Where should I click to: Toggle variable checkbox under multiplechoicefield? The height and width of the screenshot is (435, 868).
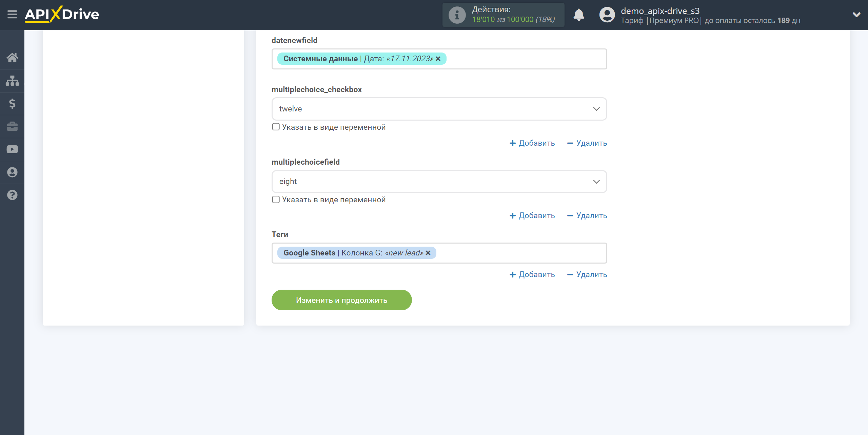[276, 200]
